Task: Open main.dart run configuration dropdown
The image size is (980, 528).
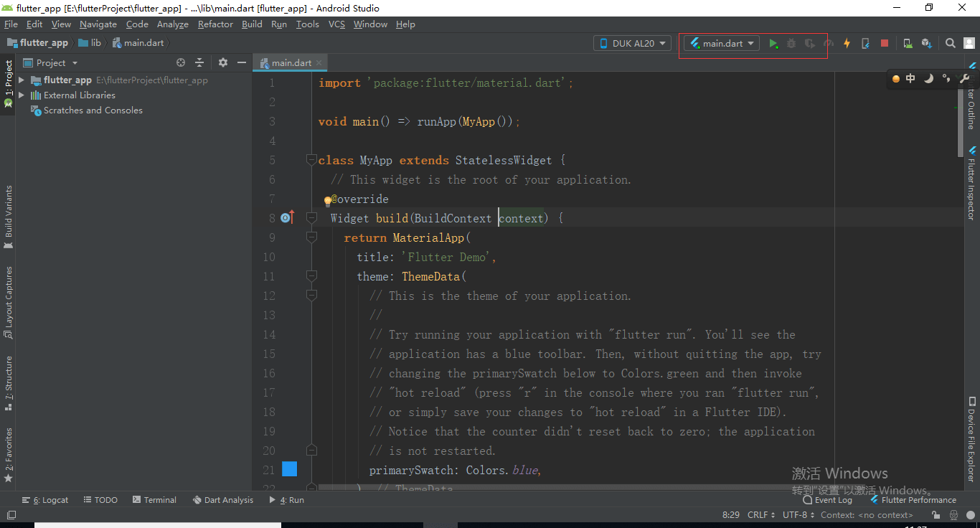Action: (722, 43)
